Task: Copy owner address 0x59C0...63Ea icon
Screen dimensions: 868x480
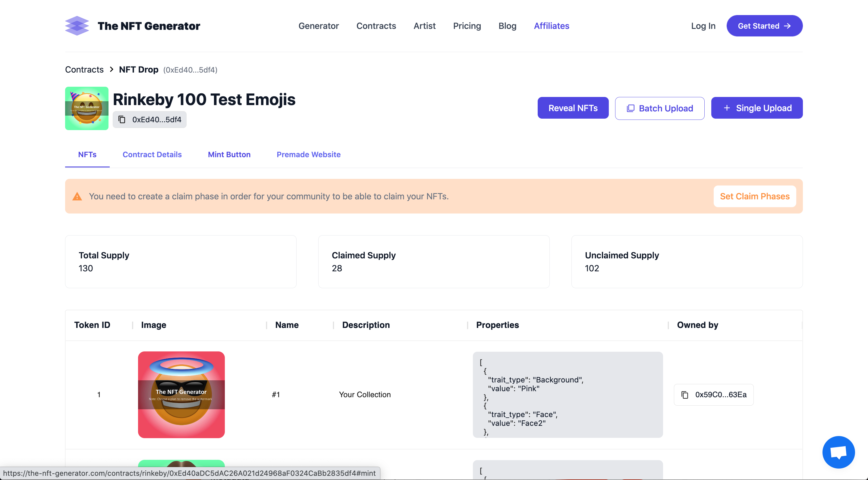Action: click(685, 394)
